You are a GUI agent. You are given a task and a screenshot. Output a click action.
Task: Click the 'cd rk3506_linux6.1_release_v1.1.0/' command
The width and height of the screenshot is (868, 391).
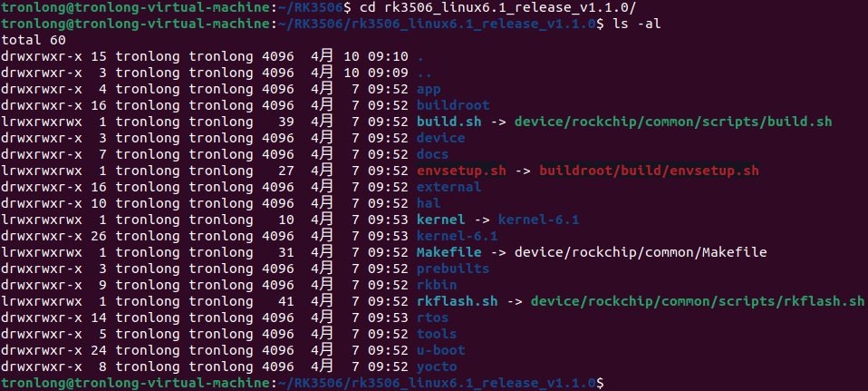pyautogui.click(x=498, y=8)
